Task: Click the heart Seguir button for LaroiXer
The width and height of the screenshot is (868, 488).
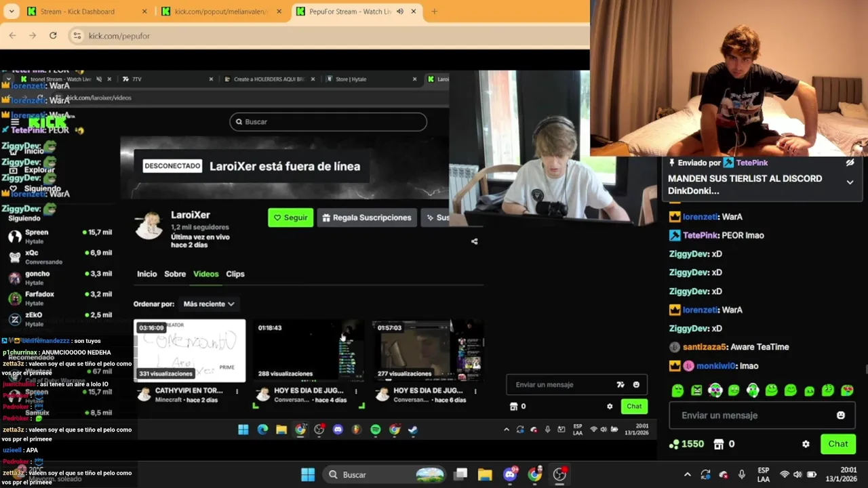Action: click(290, 218)
